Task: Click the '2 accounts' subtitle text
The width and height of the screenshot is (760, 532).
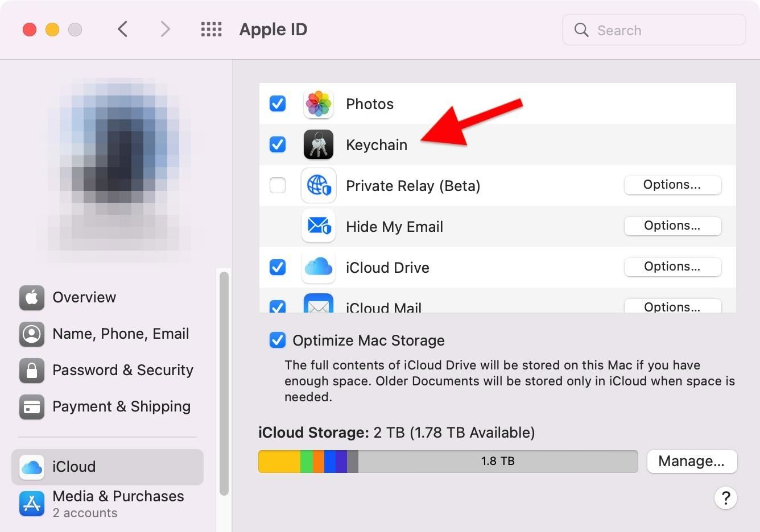Action: point(85,513)
